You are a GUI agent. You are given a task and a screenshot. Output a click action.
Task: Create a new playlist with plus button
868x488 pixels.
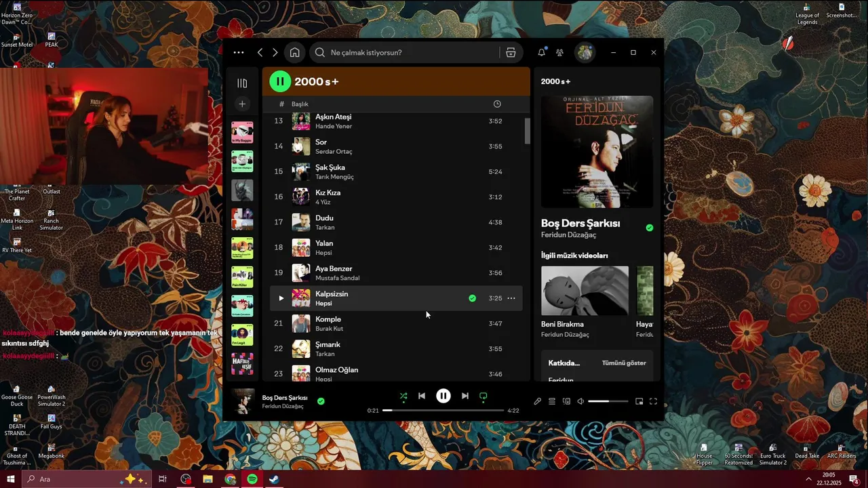(x=242, y=104)
